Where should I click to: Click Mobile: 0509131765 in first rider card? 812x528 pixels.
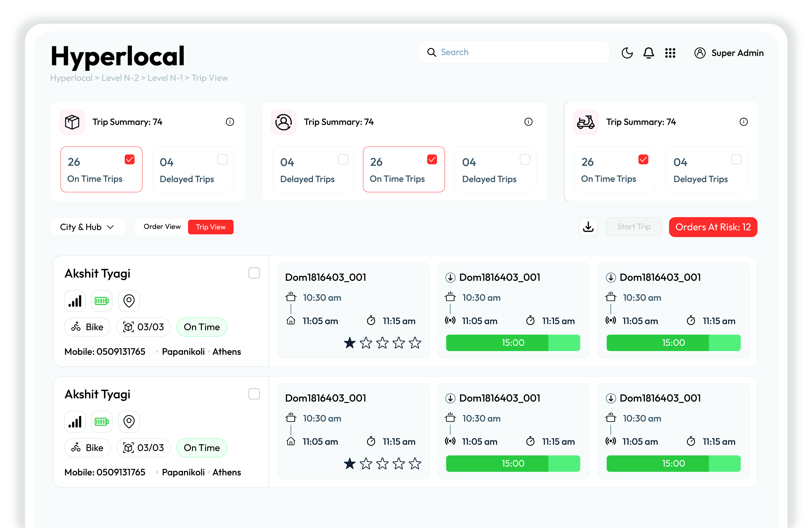pyautogui.click(x=105, y=352)
